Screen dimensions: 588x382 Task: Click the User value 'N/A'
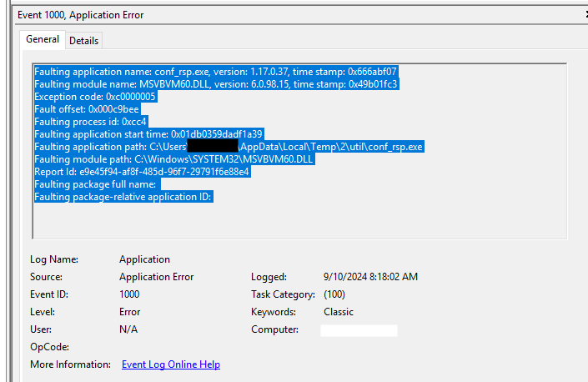coord(128,329)
